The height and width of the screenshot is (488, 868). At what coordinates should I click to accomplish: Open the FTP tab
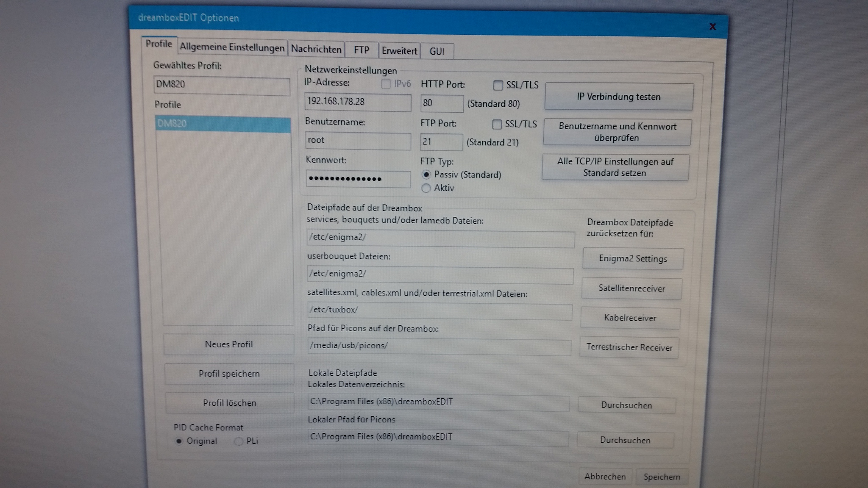[x=362, y=50]
